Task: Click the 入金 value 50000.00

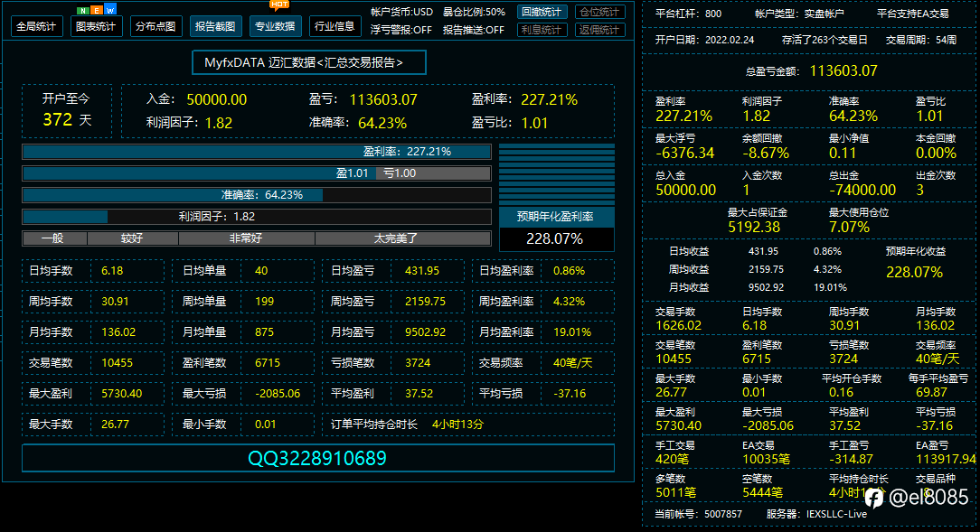Action: pos(216,100)
